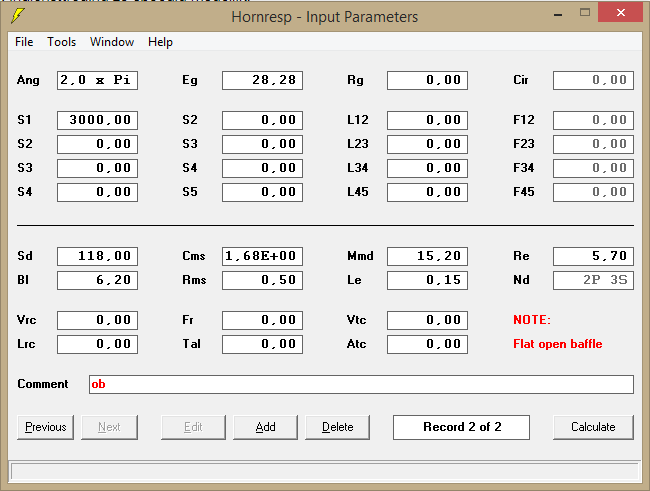Click the second-column S4 field next to L34

click(262, 168)
